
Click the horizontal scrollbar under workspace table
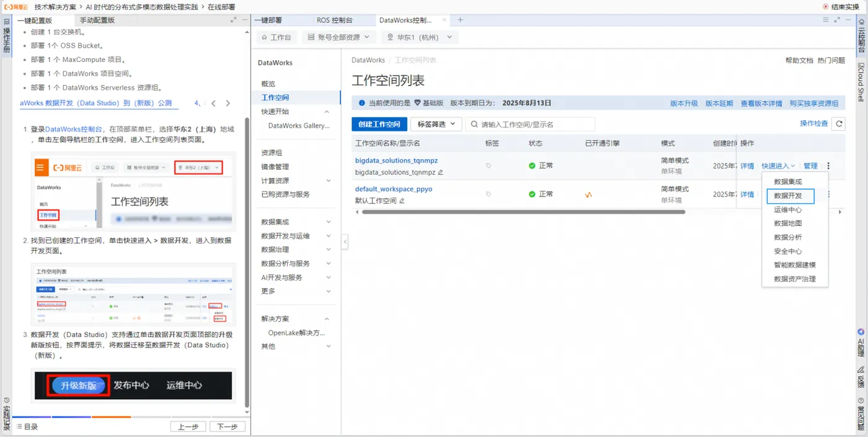[523, 211]
